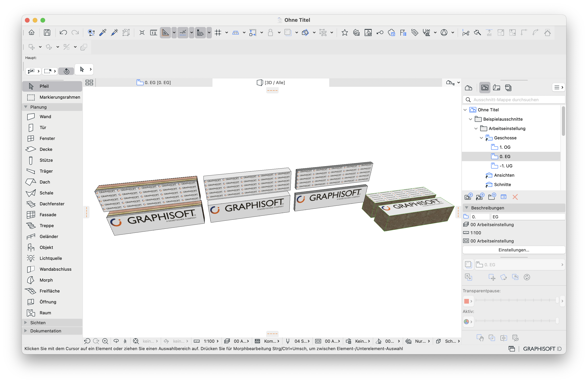Select the Öffnung tool

(52, 302)
